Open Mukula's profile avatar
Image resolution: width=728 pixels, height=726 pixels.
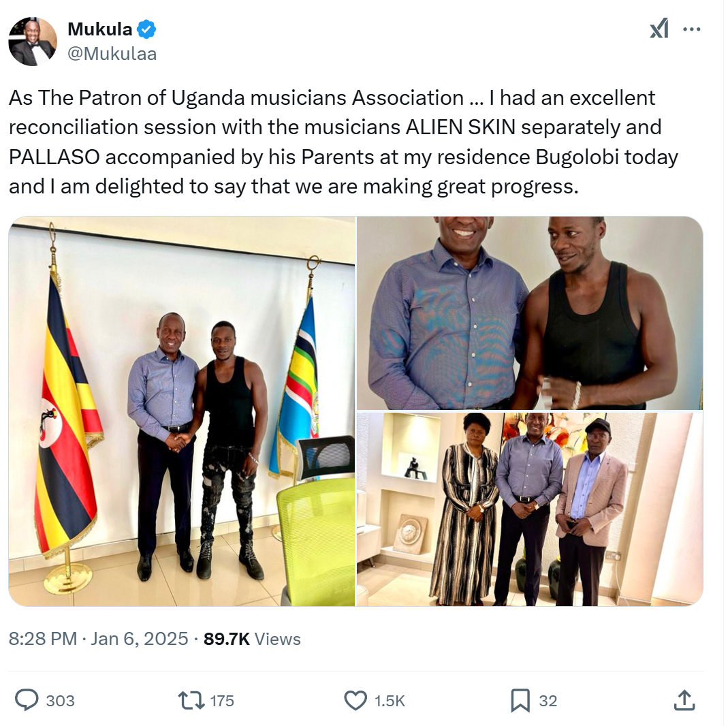pyautogui.click(x=33, y=42)
